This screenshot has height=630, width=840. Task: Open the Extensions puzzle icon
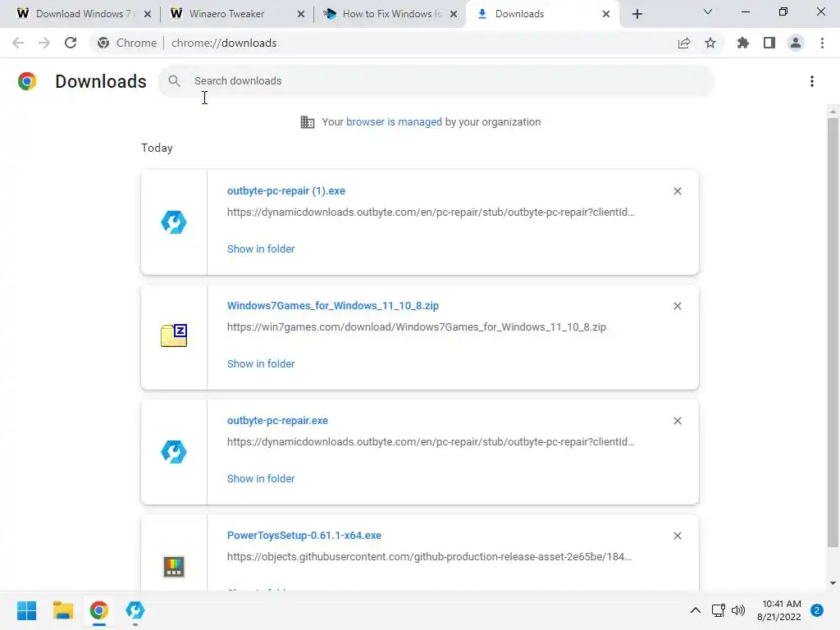[743, 43]
